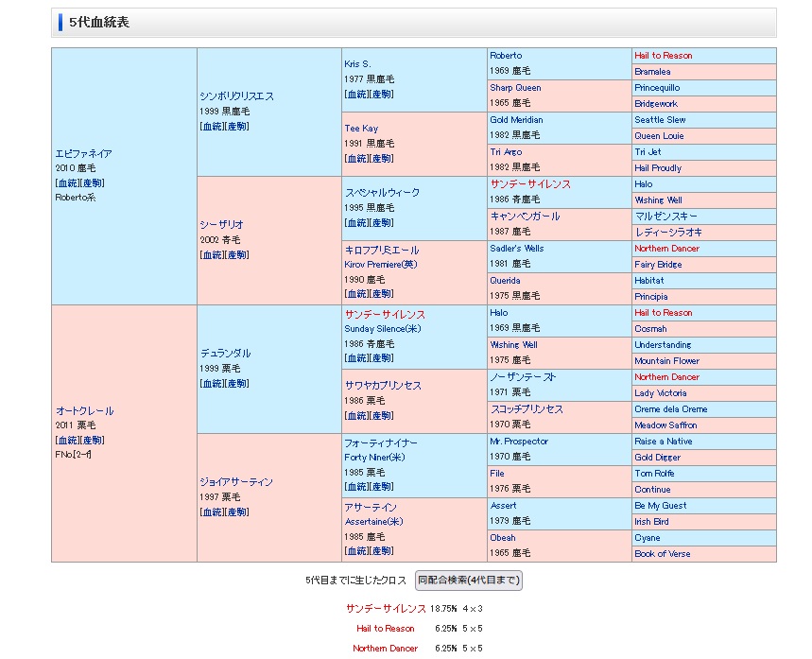
Task: Open 産駒 link under オートクレール
Action: (93, 440)
